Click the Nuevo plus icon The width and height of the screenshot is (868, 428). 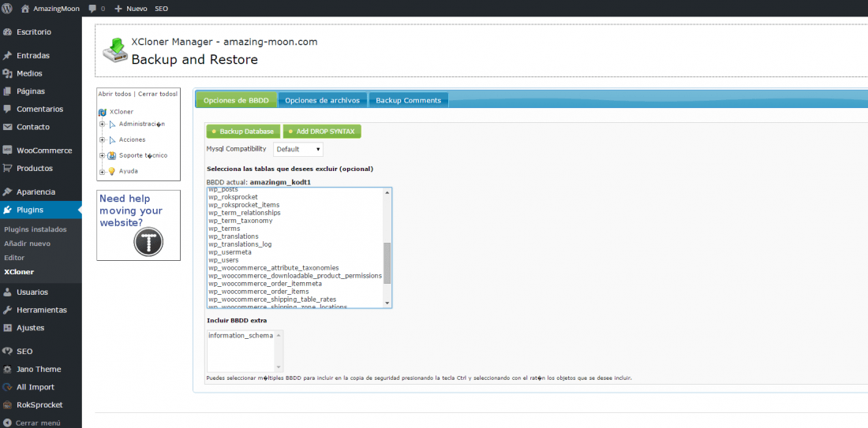tap(118, 9)
